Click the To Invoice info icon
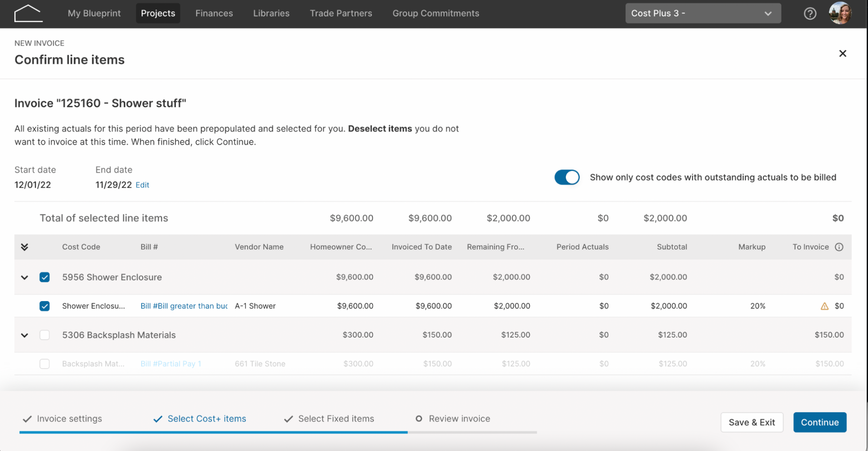Screen dimensions: 868x451 [x=839, y=247]
